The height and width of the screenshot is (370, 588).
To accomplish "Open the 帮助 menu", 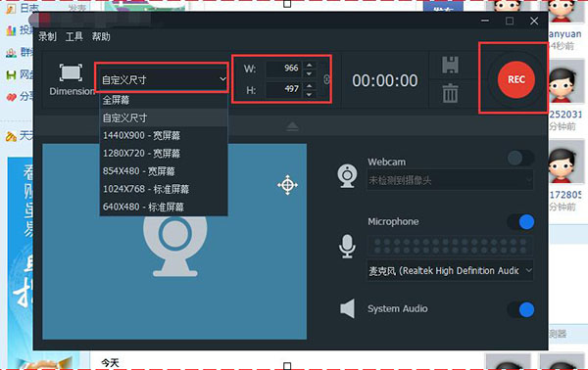I will click(101, 36).
